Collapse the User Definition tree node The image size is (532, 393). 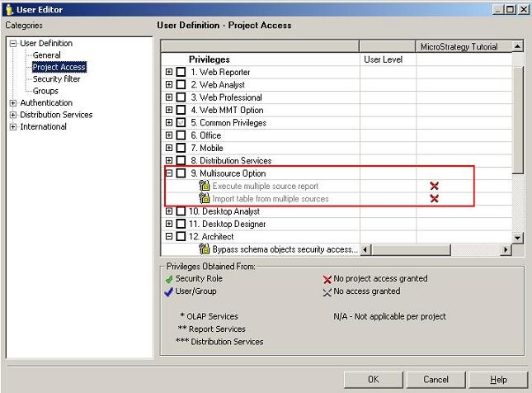13,43
